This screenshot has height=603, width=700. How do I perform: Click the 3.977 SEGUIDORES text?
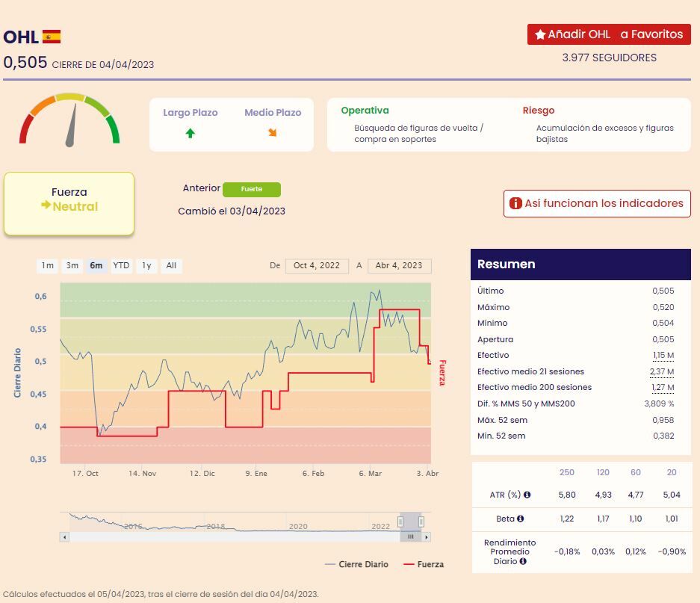(609, 58)
